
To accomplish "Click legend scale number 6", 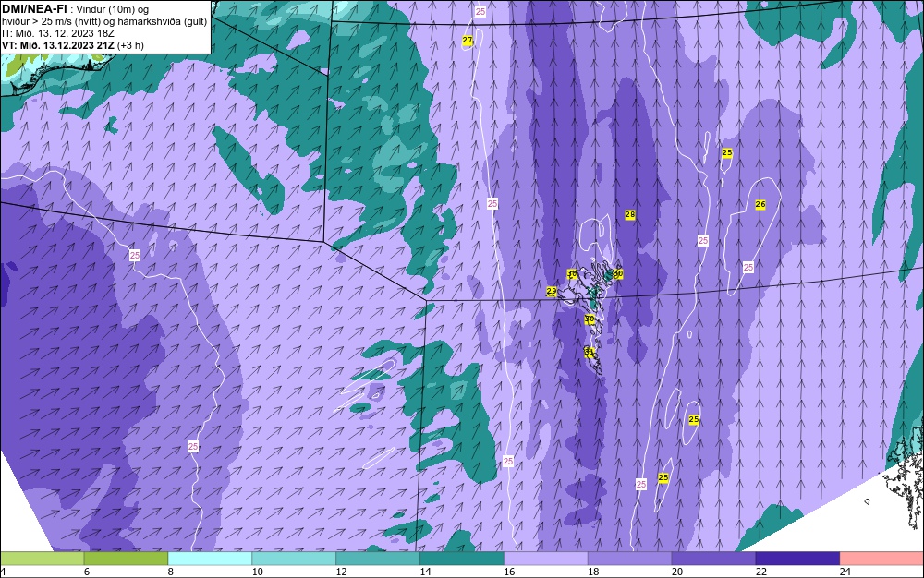I will 87,572.
